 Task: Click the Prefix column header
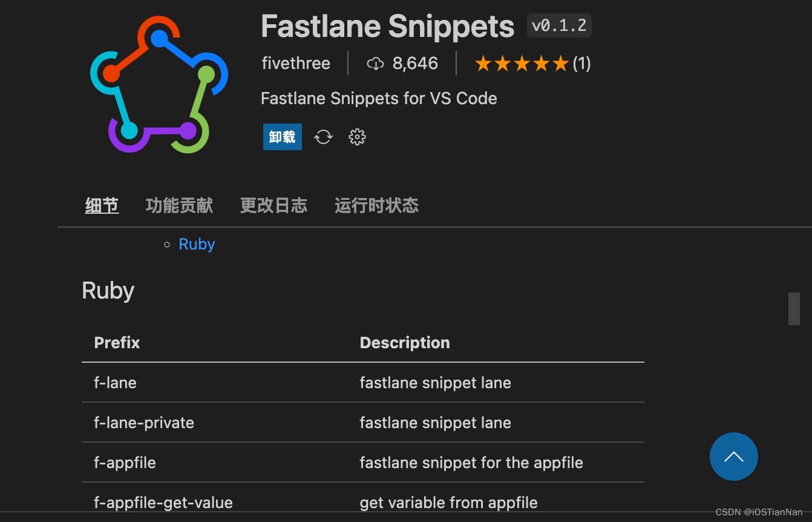(x=117, y=343)
